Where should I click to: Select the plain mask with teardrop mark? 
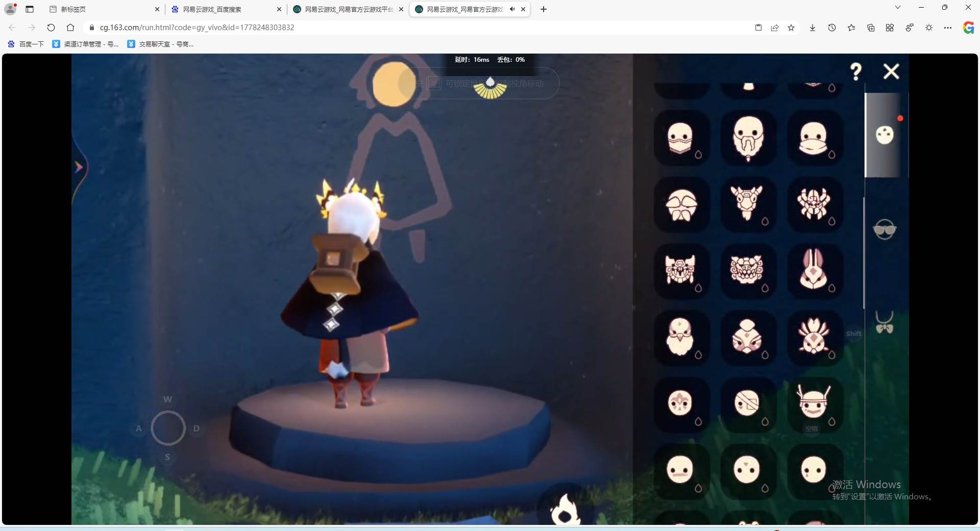click(x=815, y=471)
